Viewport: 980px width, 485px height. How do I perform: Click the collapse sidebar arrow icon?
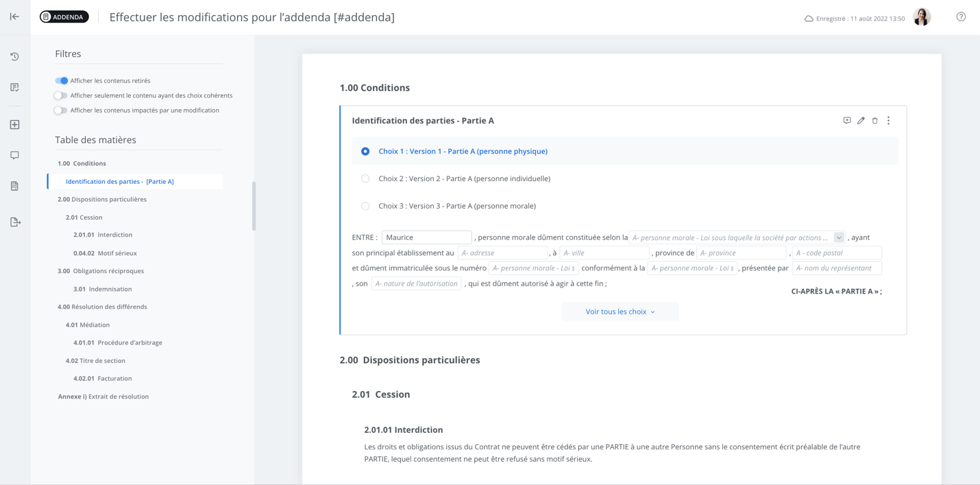point(14,16)
